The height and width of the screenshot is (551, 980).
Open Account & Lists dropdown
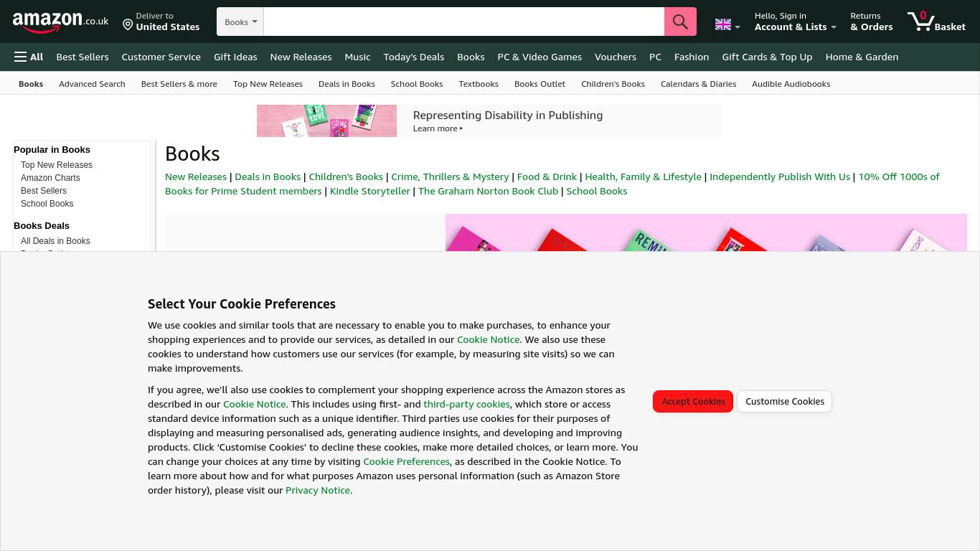tap(795, 22)
